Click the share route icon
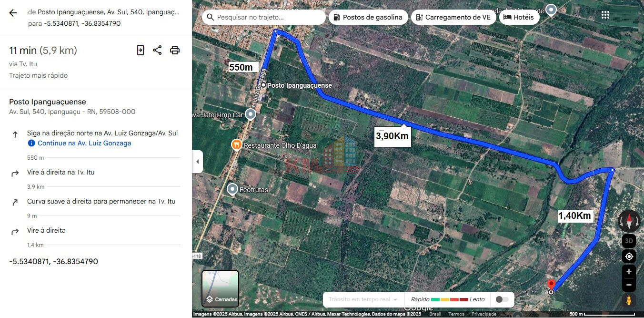644x318 pixels. (x=157, y=50)
